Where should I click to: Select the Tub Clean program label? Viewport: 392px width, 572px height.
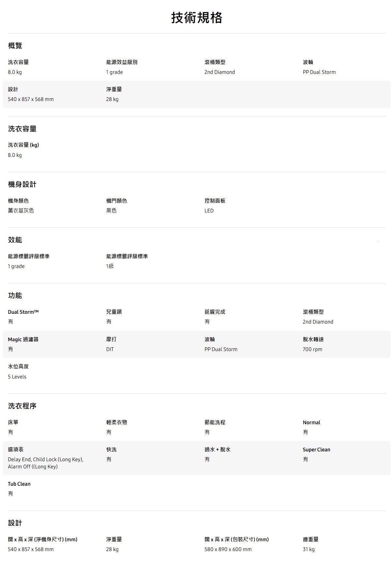[x=19, y=484]
